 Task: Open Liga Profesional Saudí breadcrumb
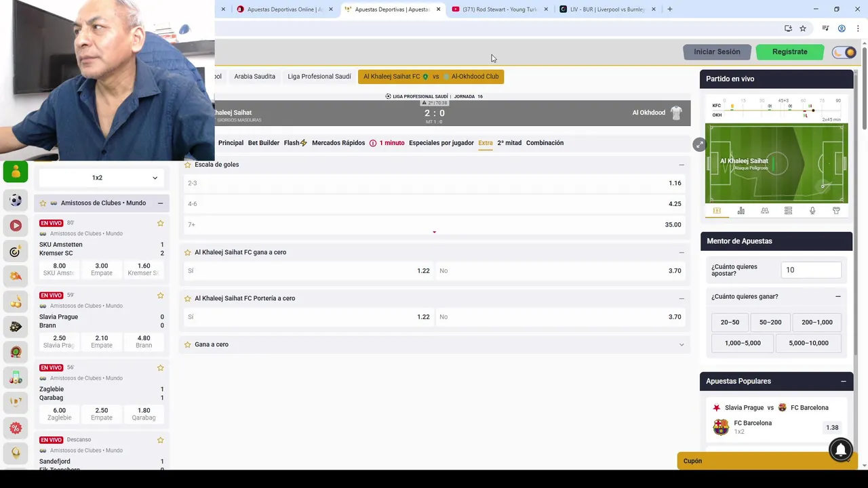point(319,77)
